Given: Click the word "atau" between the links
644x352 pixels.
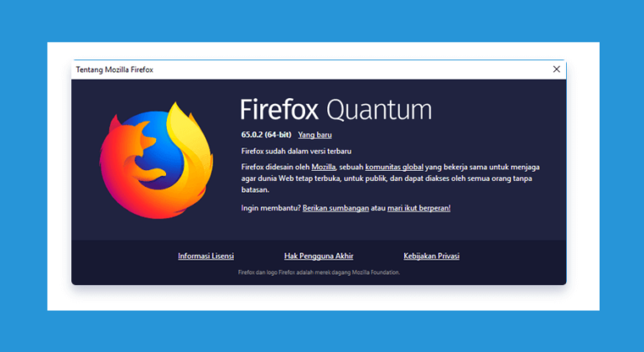Looking at the screenshot, I should click(x=378, y=208).
